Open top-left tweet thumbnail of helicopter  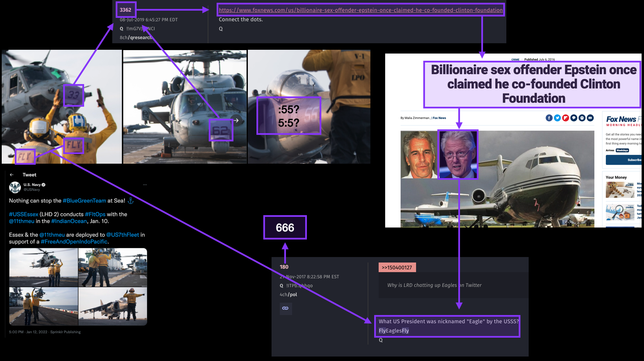(x=44, y=267)
